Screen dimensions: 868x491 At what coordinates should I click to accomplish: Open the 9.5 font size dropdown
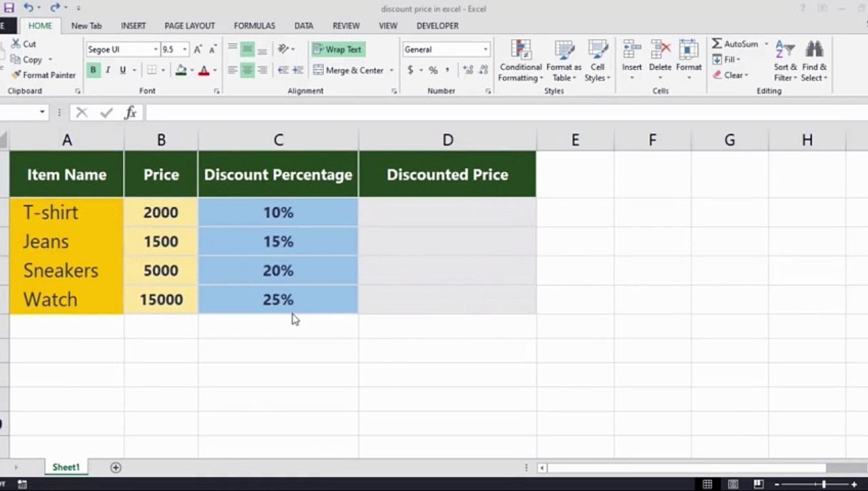click(x=184, y=50)
